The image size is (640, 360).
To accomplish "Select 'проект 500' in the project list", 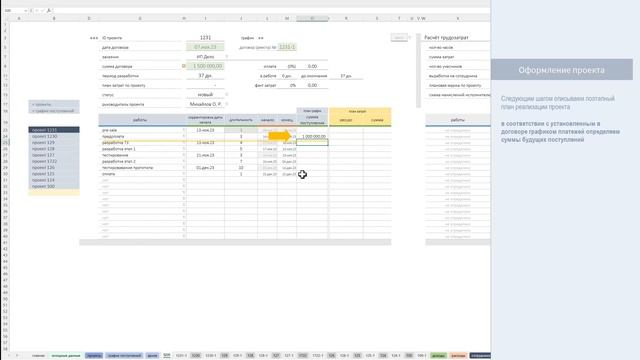I will (54, 186).
